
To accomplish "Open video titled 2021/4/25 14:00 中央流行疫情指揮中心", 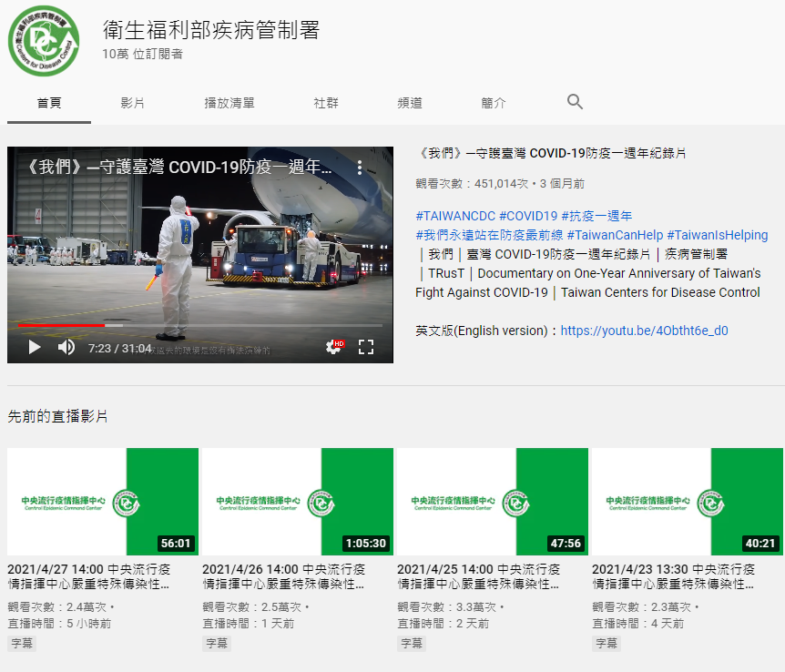I will click(479, 577).
